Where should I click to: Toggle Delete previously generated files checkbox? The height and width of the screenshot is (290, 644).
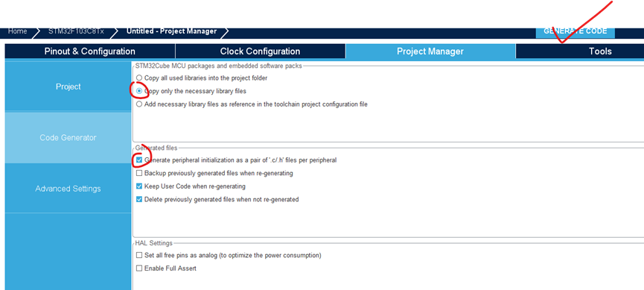[x=139, y=200]
